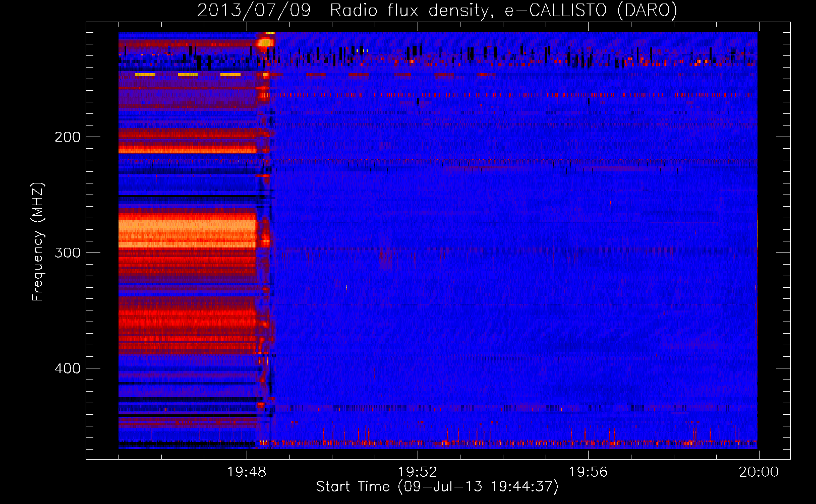Screen dimensions: 816x504
Task: Click the '19:48' time tick label
Action: tap(247, 472)
